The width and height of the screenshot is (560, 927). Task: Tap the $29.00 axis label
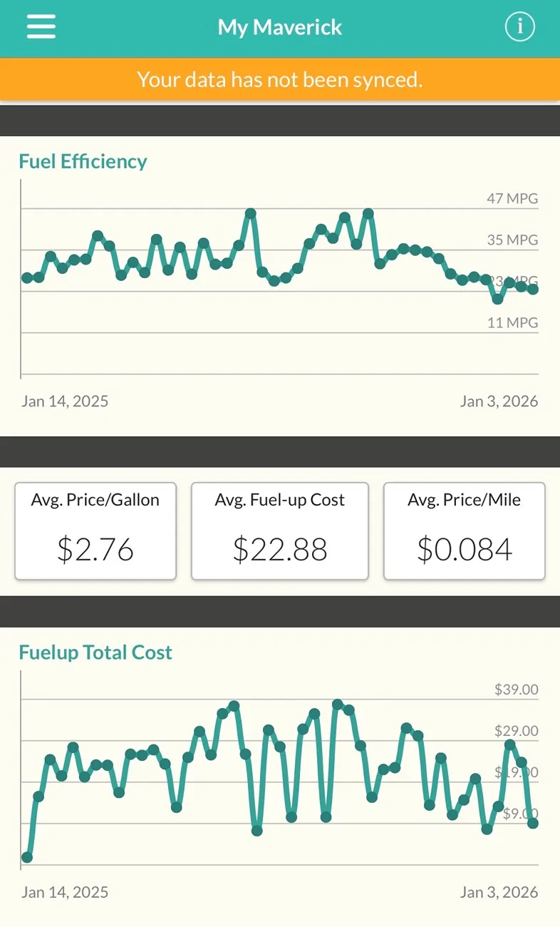[x=517, y=731]
